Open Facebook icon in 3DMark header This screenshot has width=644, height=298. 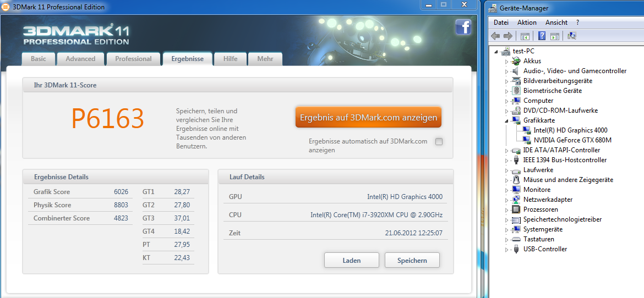pyautogui.click(x=463, y=27)
